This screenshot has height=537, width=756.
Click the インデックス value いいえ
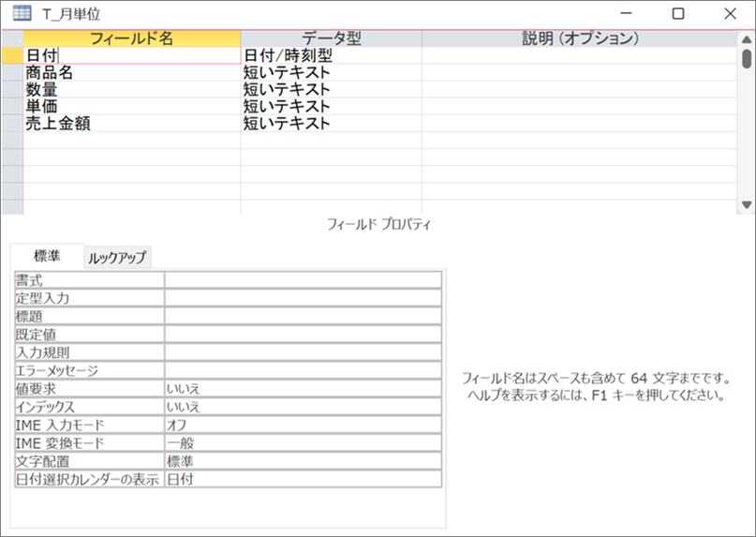(304, 407)
